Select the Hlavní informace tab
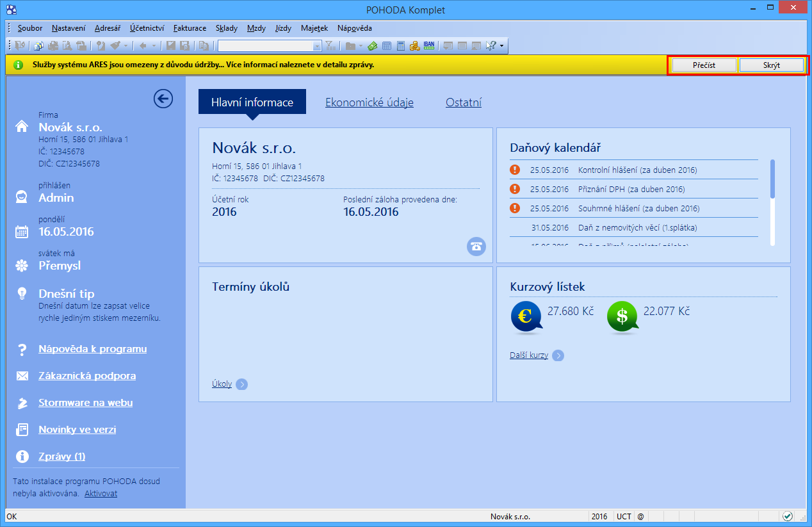This screenshot has width=812, height=527. [252, 102]
